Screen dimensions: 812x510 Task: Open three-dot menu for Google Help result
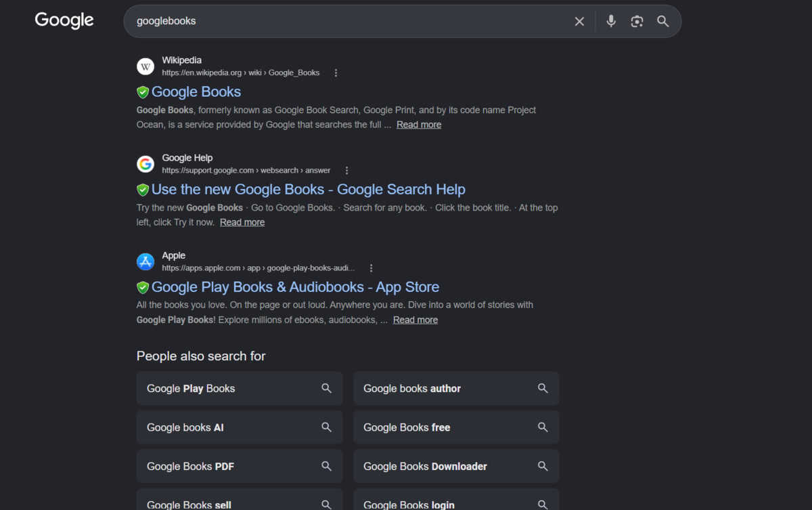pyautogui.click(x=347, y=171)
